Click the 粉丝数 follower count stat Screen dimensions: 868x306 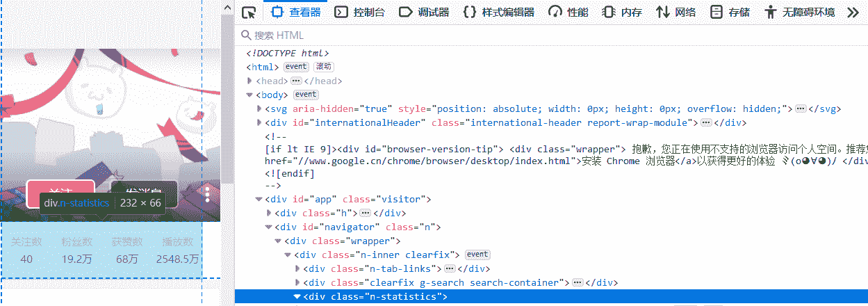(77, 250)
